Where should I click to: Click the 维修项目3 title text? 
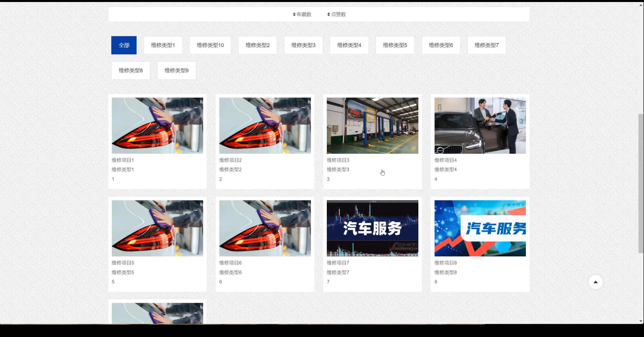click(x=338, y=160)
